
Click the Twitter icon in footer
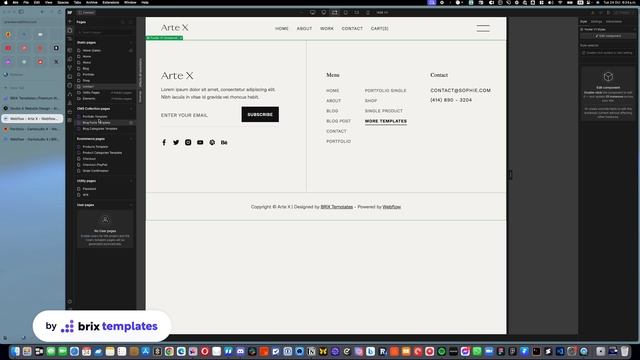click(176, 142)
